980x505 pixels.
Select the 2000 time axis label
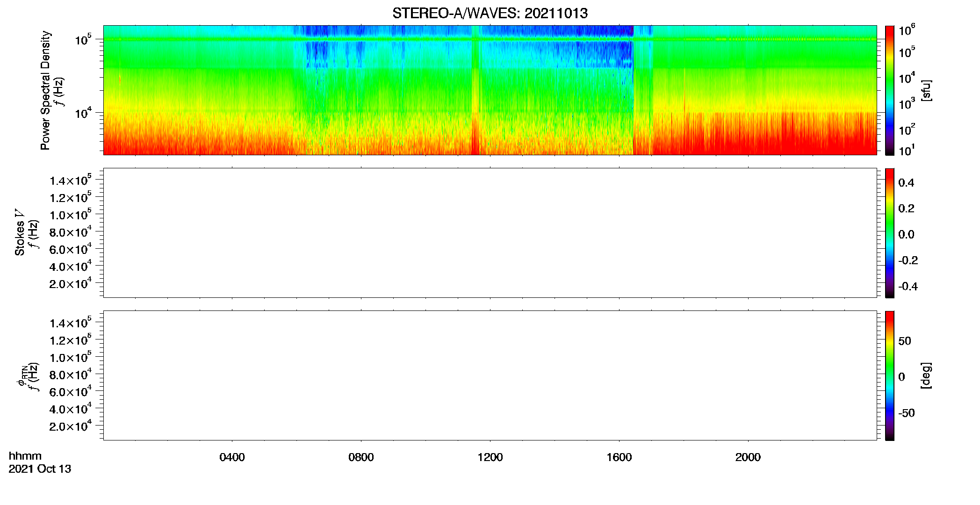(748, 457)
